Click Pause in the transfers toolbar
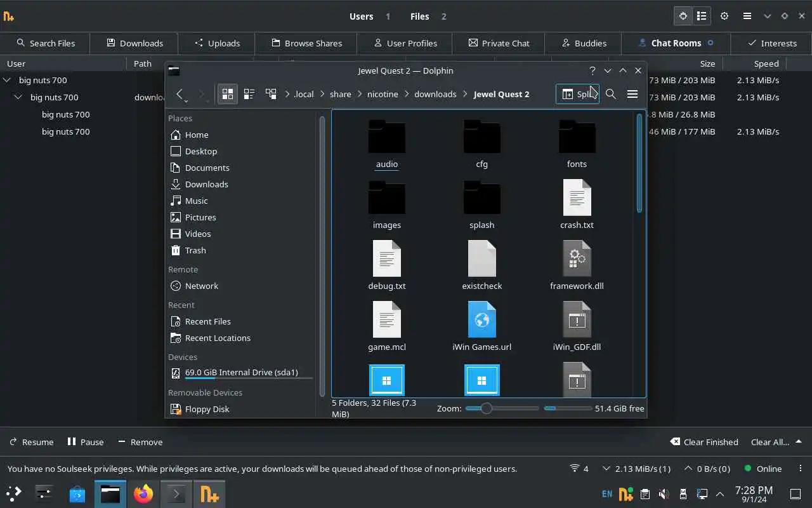The height and width of the screenshot is (508, 812). pos(86,442)
